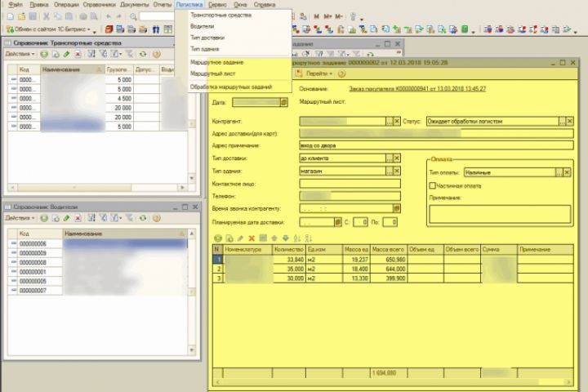Open Действия dropdown in Водители window
588x392 pixels.
[x=20, y=218]
